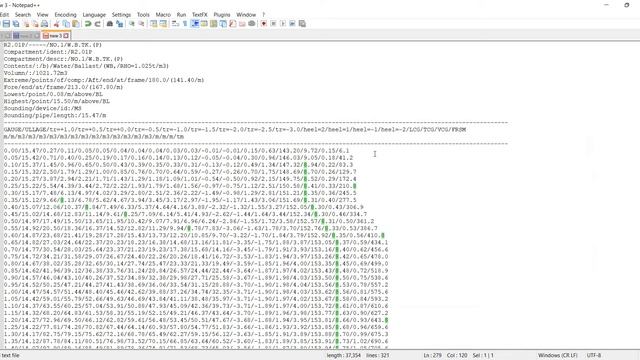Start macro recording with red dot icon
The image size is (640, 360).
click(264, 24)
